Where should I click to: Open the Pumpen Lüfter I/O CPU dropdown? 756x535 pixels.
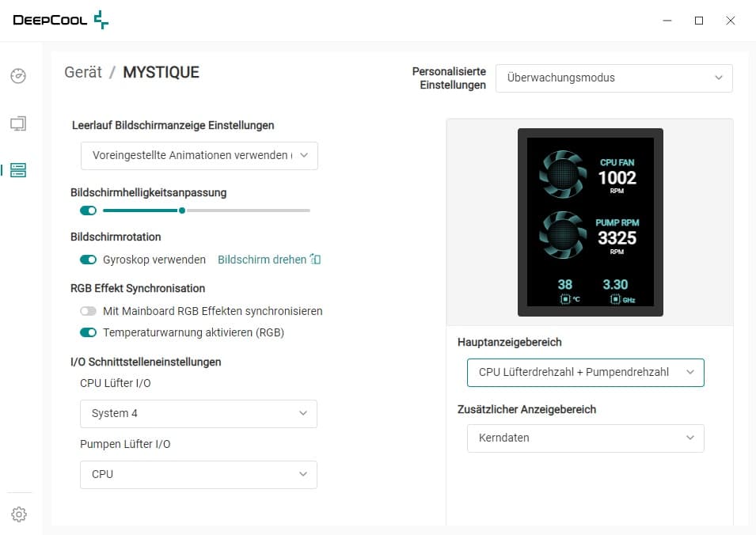coord(199,474)
